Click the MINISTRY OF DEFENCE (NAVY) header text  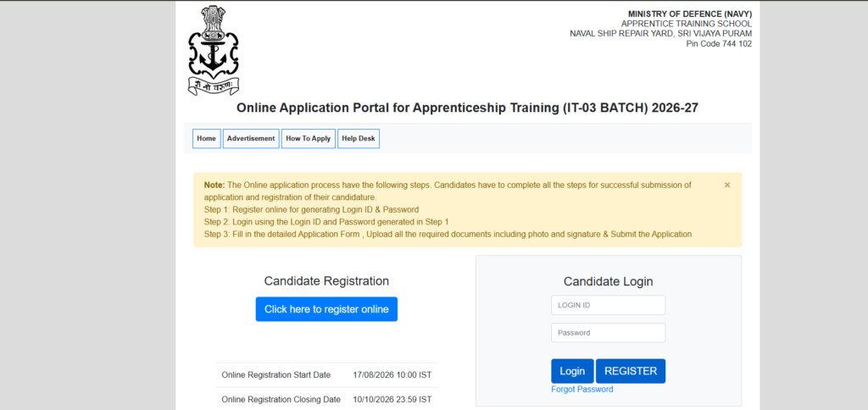(690, 14)
